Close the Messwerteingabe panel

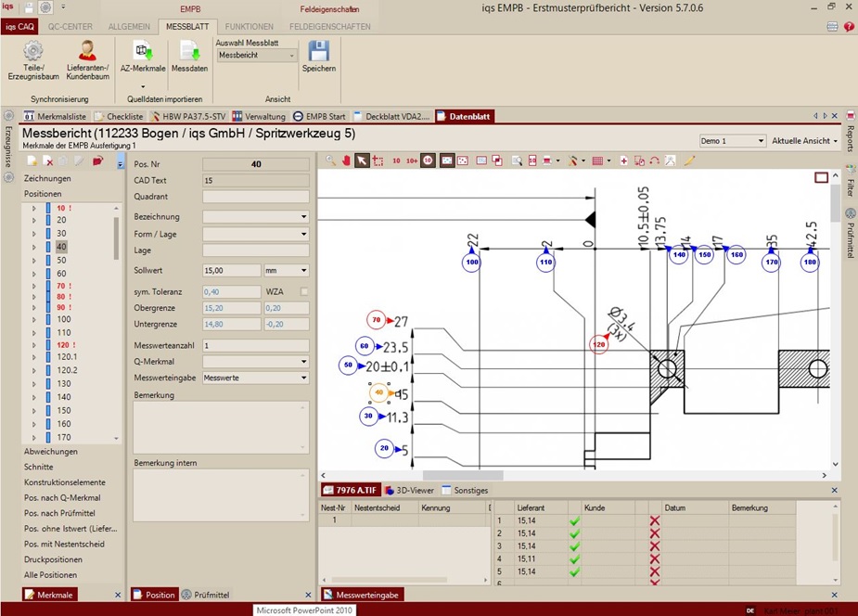click(x=834, y=595)
